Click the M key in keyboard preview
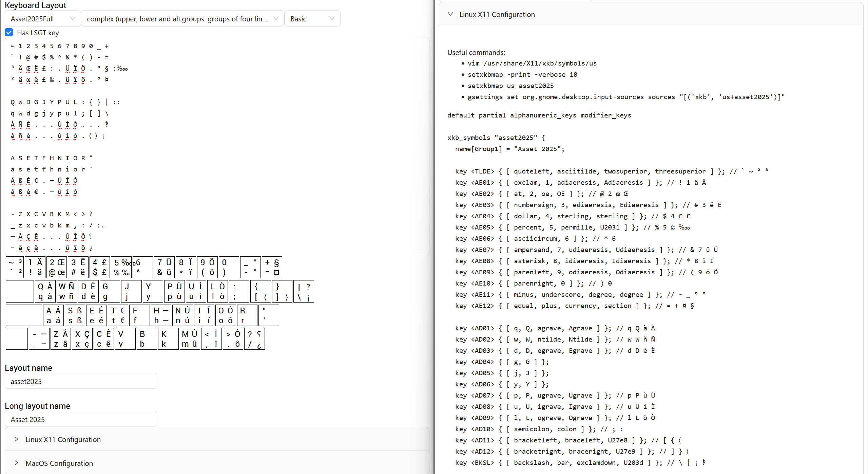The width and height of the screenshot is (868, 474). click(x=189, y=339)
